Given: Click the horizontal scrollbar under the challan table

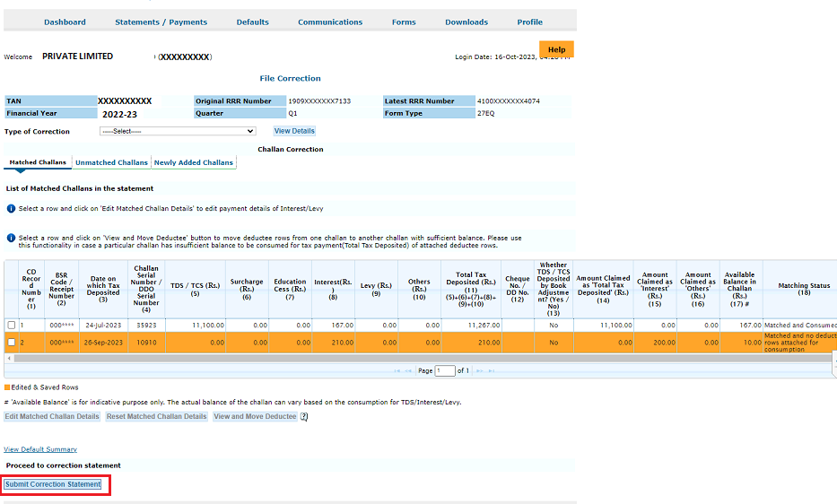Looking at the screenshot, I should point(413,358).
